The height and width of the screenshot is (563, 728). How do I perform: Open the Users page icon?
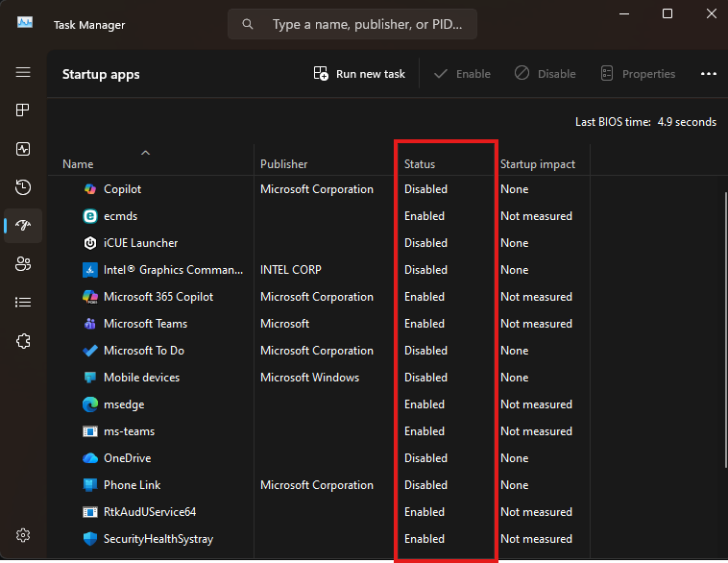pos(23,264)
